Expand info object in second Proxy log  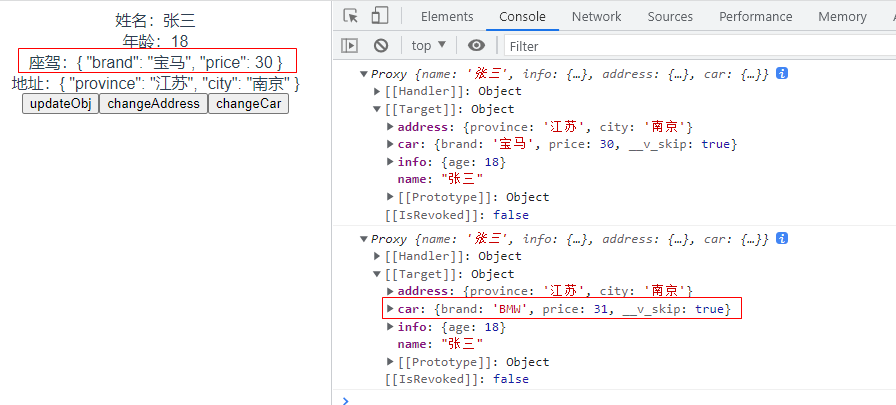tap(390, 327)
